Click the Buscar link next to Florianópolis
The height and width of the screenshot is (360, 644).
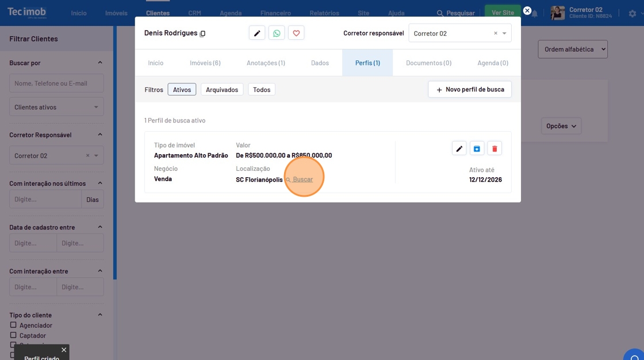pyautogui.click(x=302, y=179)
